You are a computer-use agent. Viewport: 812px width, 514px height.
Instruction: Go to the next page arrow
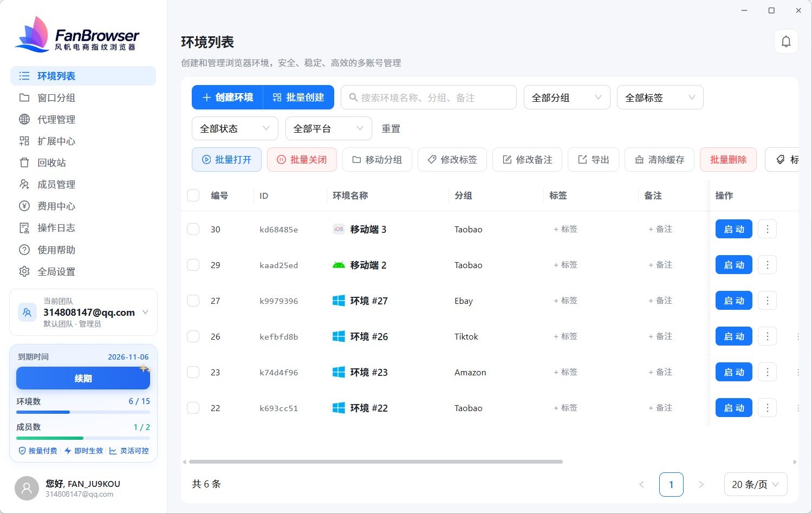(701, 484)
